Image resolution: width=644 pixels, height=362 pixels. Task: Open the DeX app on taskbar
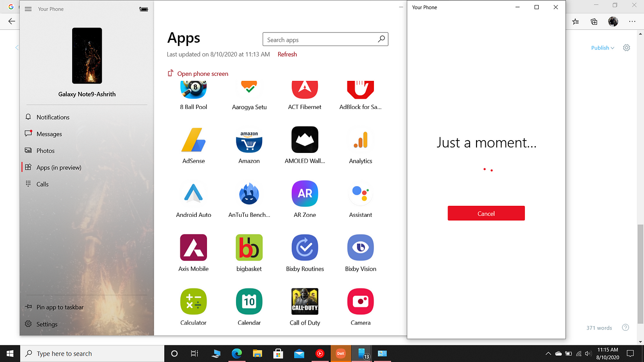pos(340,354)
